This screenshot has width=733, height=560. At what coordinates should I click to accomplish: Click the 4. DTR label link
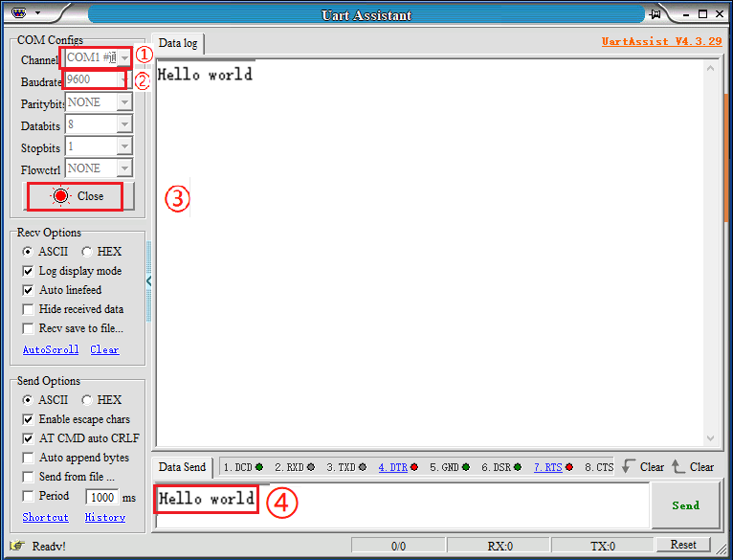[393, 467]
